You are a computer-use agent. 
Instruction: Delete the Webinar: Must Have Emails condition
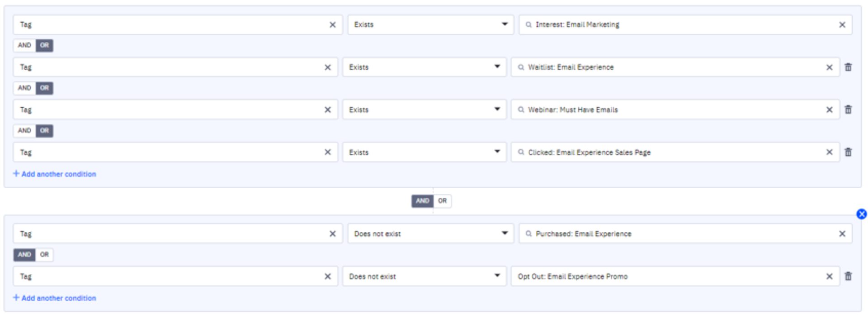pyautogui.click(x=848, y=110)
